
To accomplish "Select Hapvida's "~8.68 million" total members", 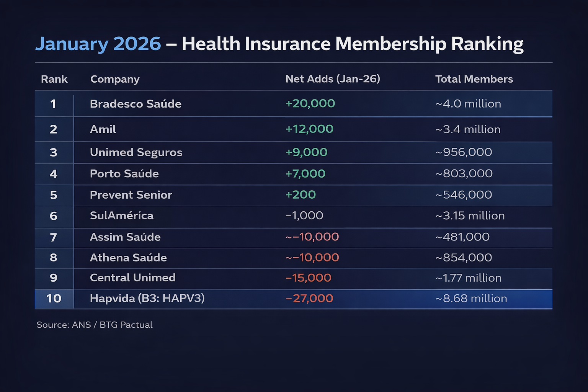I will point(471,299).
